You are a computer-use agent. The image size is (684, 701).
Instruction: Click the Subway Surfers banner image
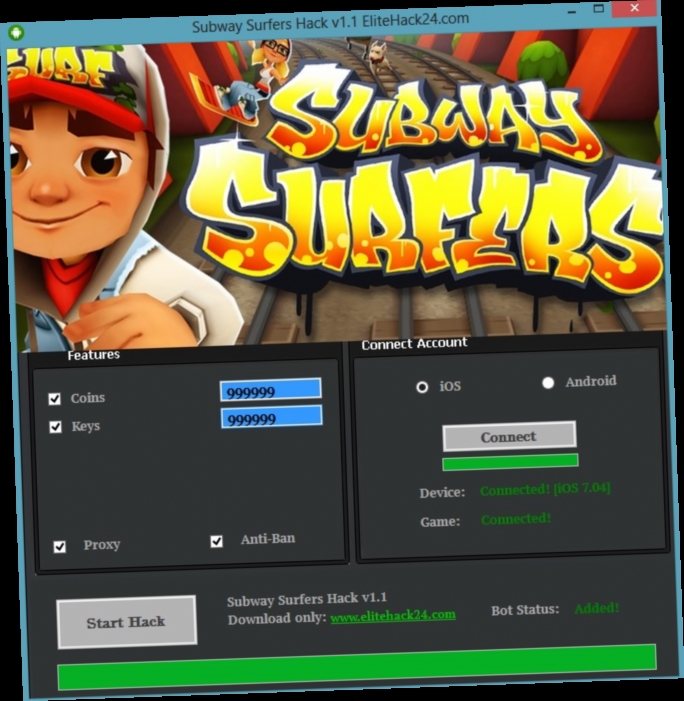point(335,190)
